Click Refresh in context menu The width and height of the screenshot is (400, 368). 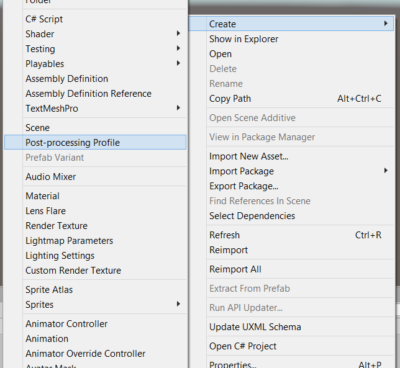tap(291, 235)
